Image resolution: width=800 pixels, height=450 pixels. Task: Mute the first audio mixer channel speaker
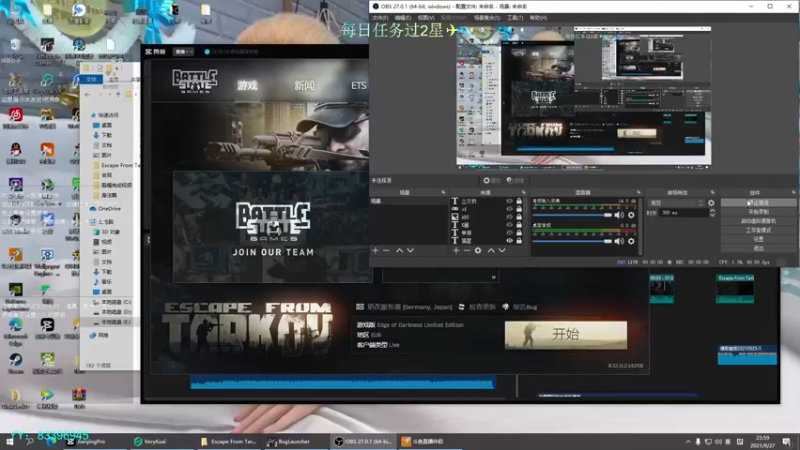pyautogui.click(x=619, y=215)
